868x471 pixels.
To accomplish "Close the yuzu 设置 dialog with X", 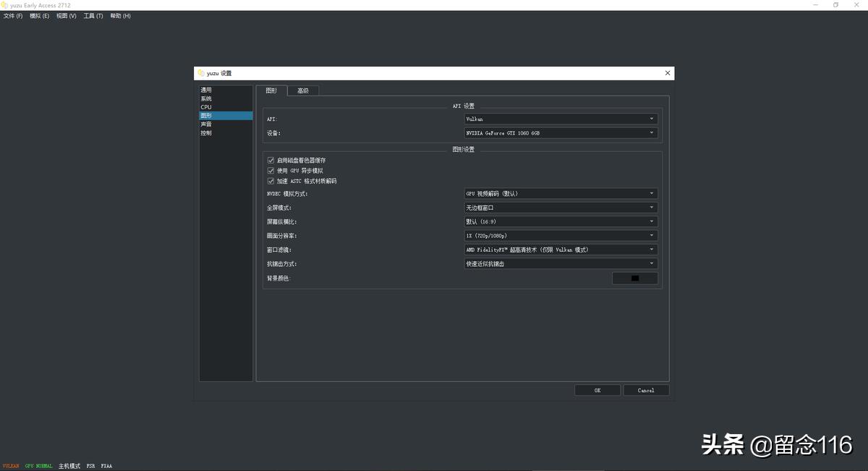I will [668, 73].
